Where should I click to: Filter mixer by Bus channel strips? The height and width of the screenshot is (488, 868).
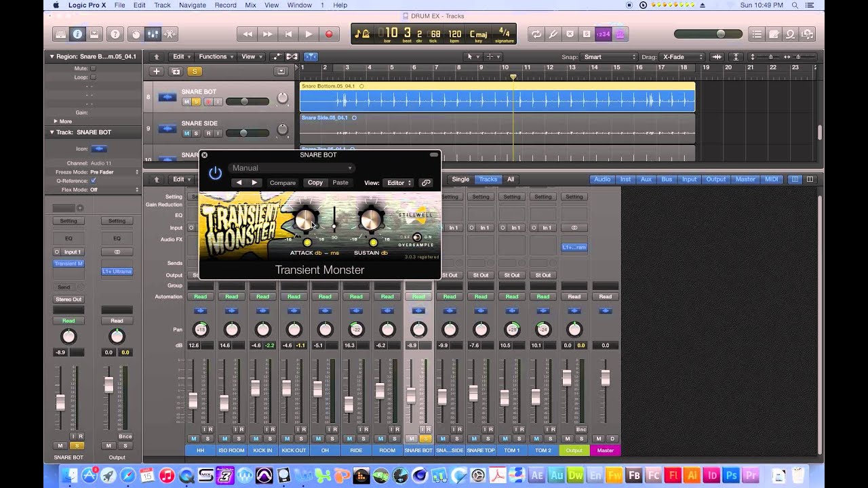point(667,180)
